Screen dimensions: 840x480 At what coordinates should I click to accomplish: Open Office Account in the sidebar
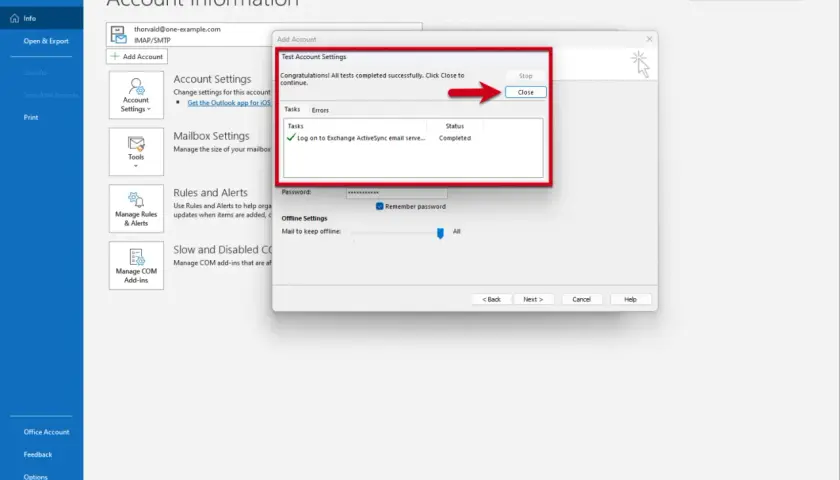click(46, 432)
